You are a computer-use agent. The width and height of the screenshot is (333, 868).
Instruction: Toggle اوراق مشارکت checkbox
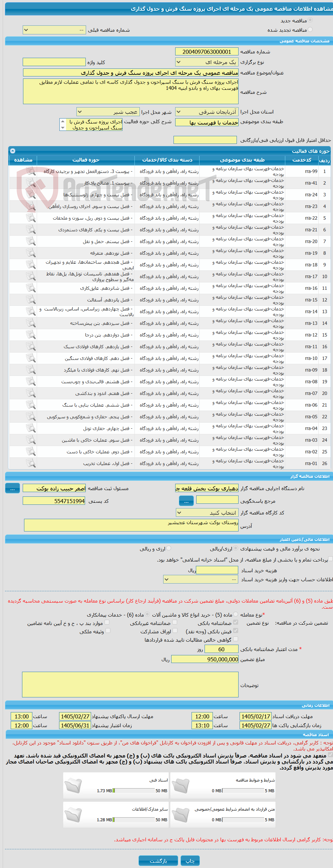175,630
